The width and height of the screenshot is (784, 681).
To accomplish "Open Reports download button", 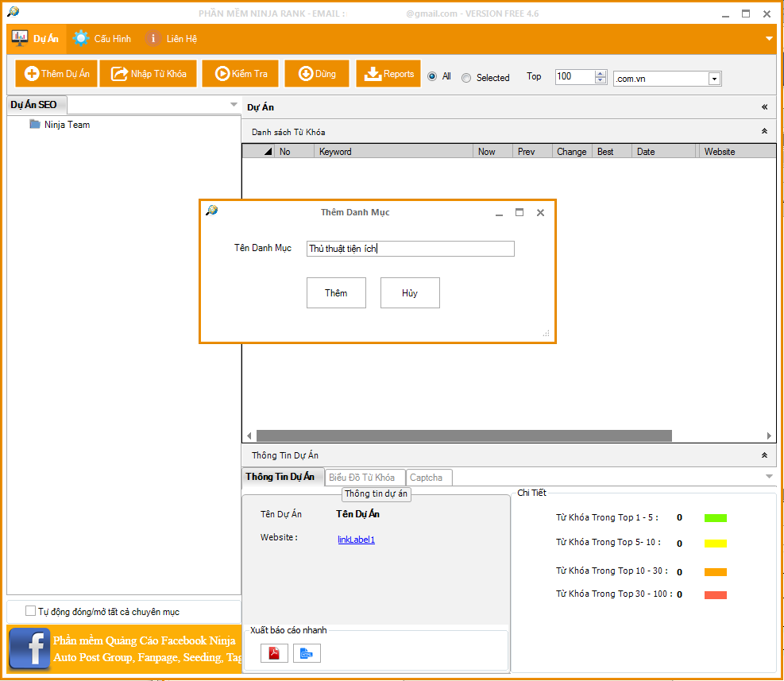I will point(389,74).
